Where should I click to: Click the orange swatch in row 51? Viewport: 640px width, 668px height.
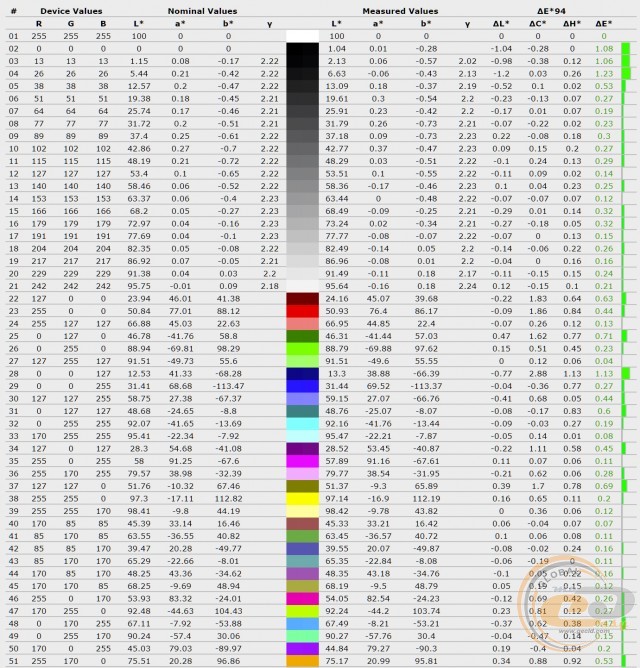(302, 661)
